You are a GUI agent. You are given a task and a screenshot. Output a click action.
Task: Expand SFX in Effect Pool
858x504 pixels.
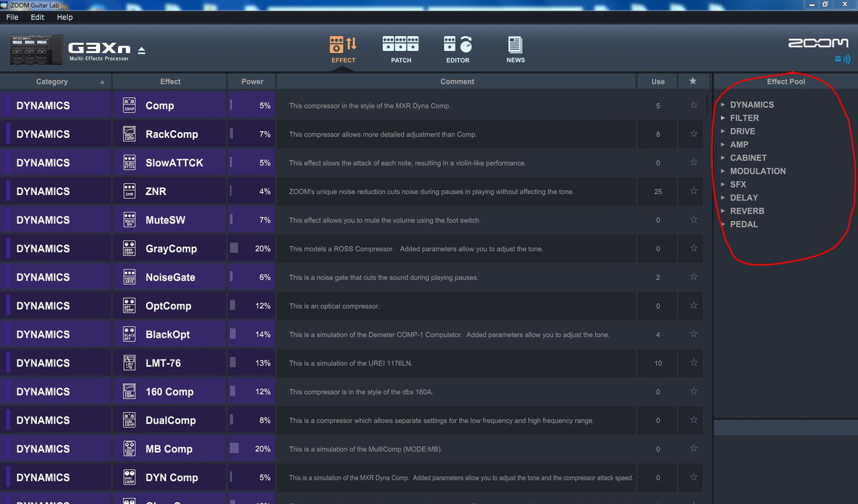tap(723, 184)
